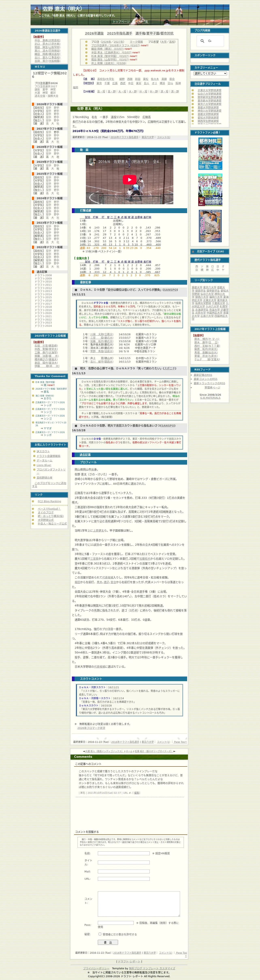Open the third baseball magazine cover thumbnail
This screenshot has height=980, width=260.
coord(210,226)
